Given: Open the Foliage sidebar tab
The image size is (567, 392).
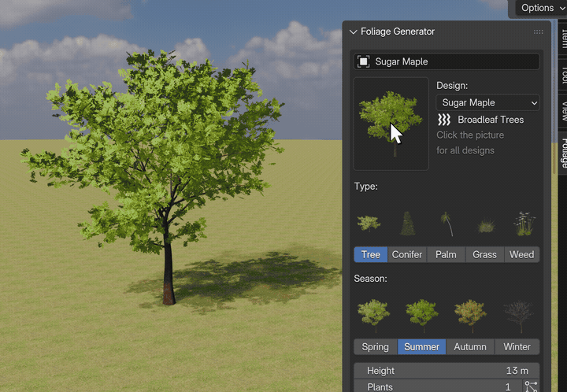Looking at the screenshot, I should 563,153.
